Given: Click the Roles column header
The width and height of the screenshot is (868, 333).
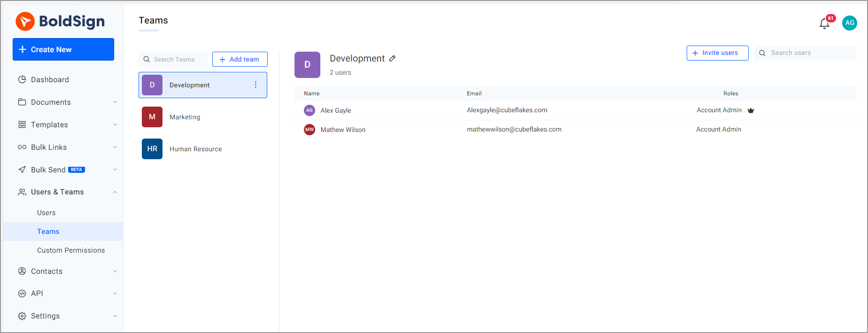Looking at the screenshot, I should tap(731, 93).
